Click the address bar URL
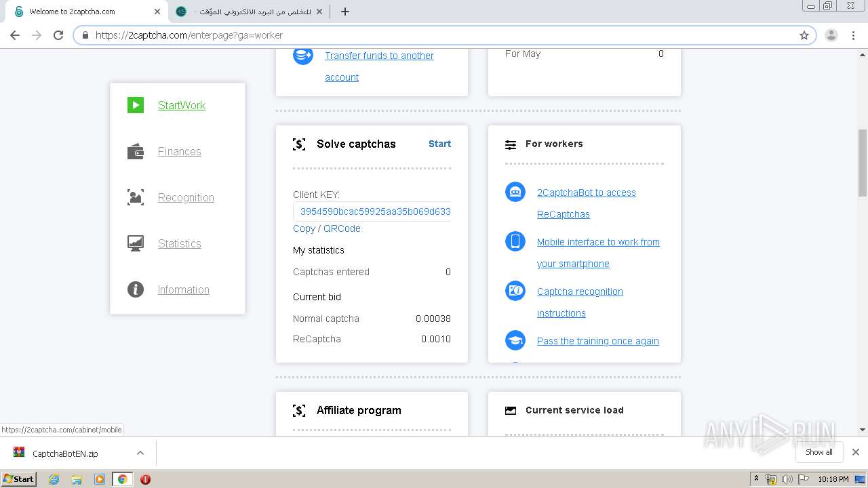868x488 pixels. point(189,35)
